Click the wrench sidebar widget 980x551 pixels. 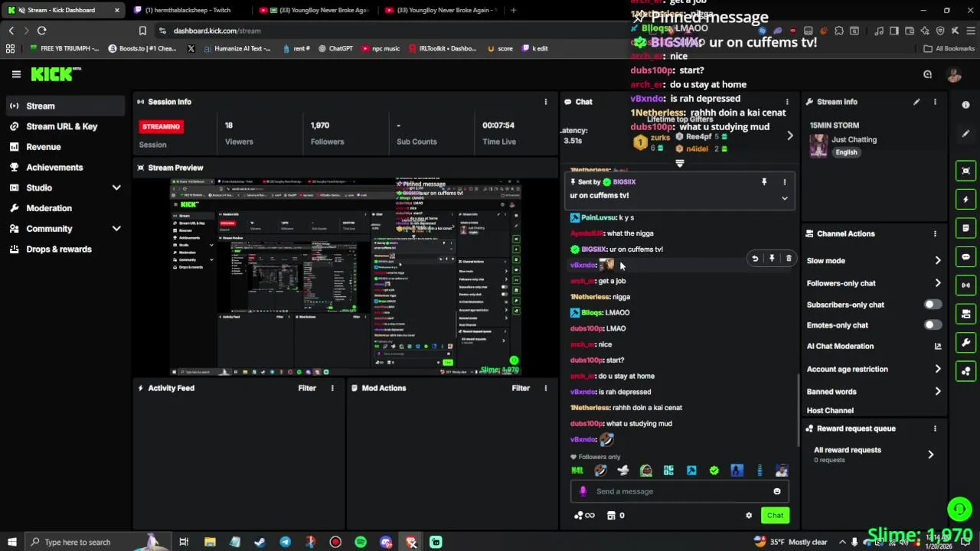[966, 343]
